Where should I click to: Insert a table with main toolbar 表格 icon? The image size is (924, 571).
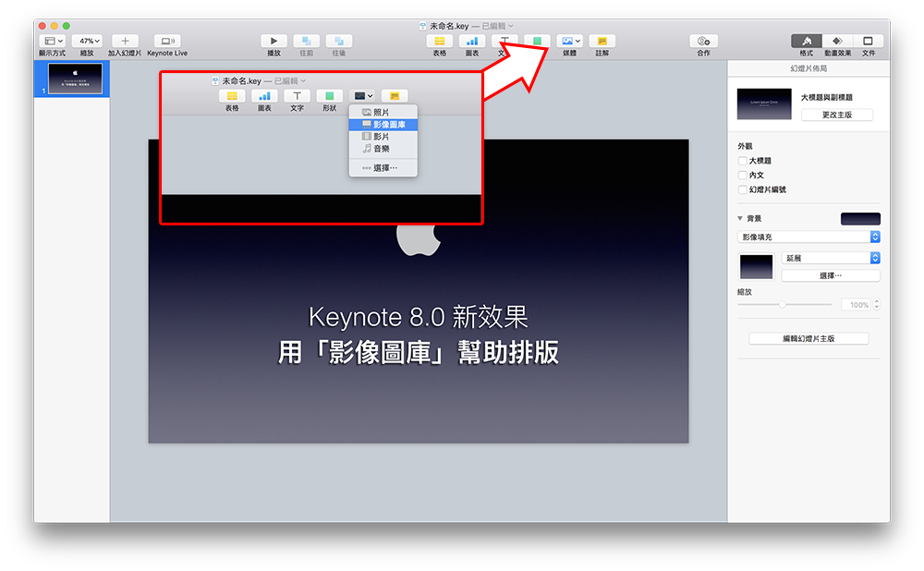point(440,41)
